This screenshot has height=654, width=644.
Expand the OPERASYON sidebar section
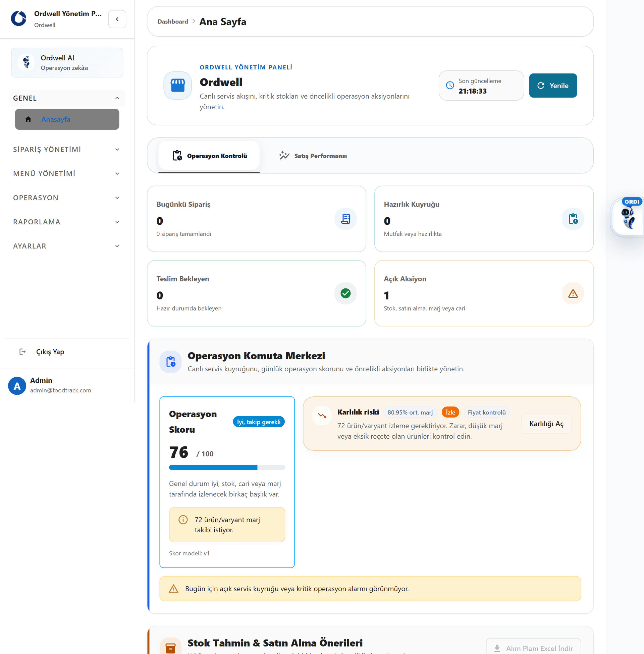pyautogui.click(x=67, y=198)
